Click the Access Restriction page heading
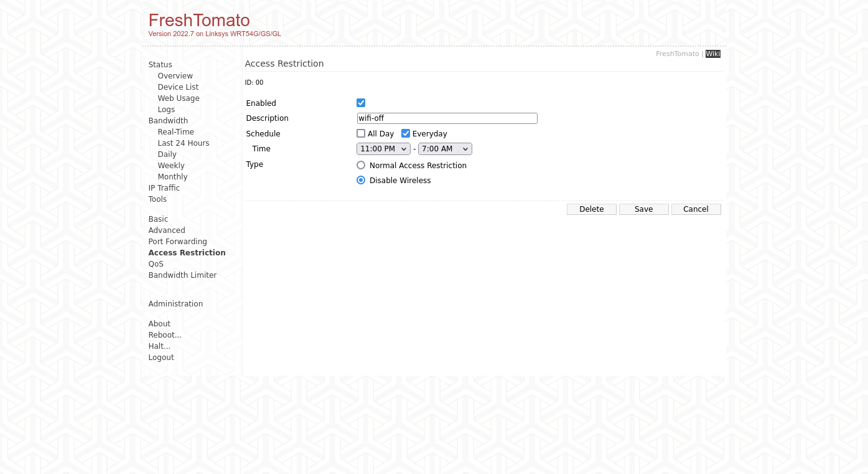 (284, 64)
